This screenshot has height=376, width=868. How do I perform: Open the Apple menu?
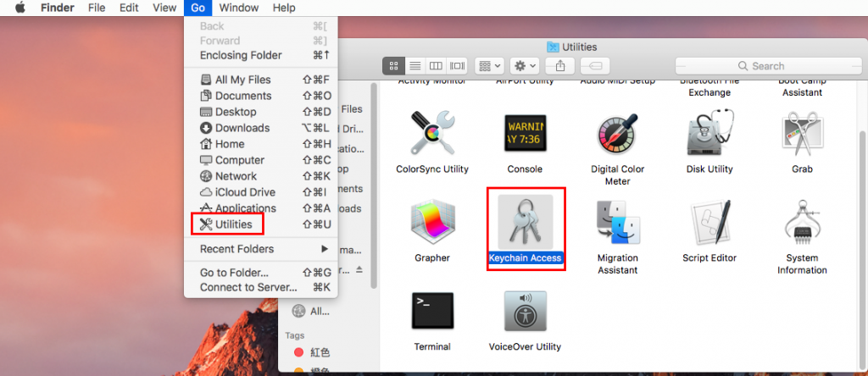pyautogui.click(x=20, y=8)
